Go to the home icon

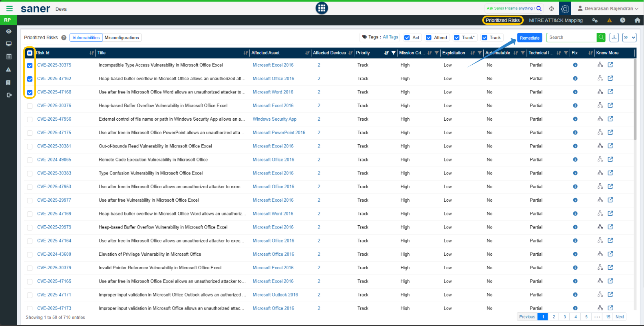click(x=637, y=20)
